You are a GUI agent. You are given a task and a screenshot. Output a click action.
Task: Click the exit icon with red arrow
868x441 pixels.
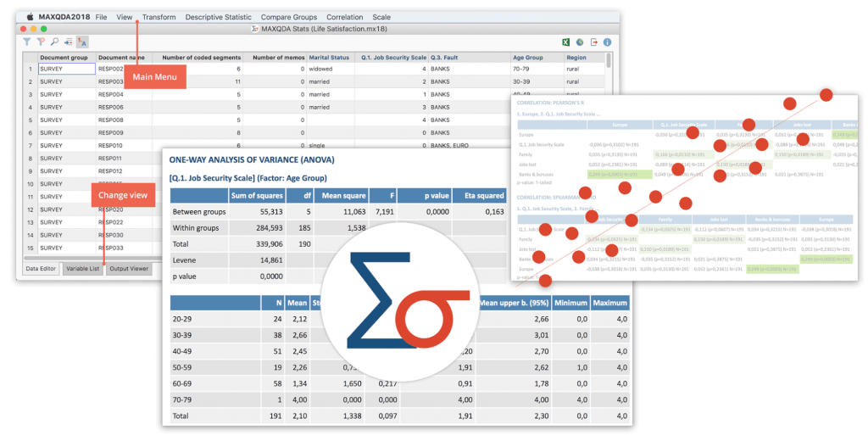[593, 42]
